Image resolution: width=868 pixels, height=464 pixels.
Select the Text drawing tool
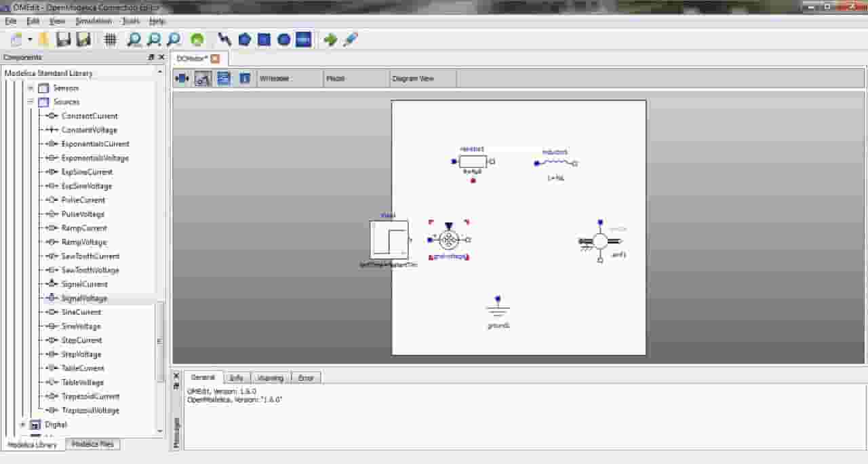point(303,39)
